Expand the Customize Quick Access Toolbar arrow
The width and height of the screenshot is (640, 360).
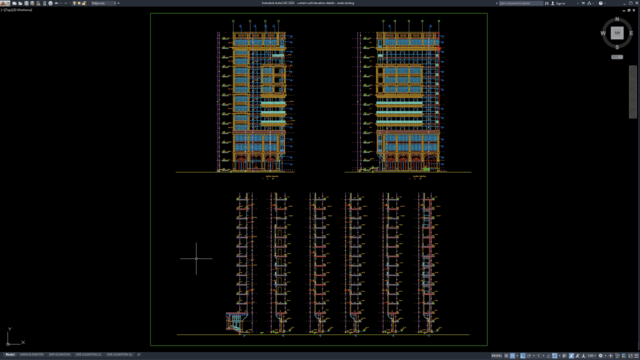118,3
